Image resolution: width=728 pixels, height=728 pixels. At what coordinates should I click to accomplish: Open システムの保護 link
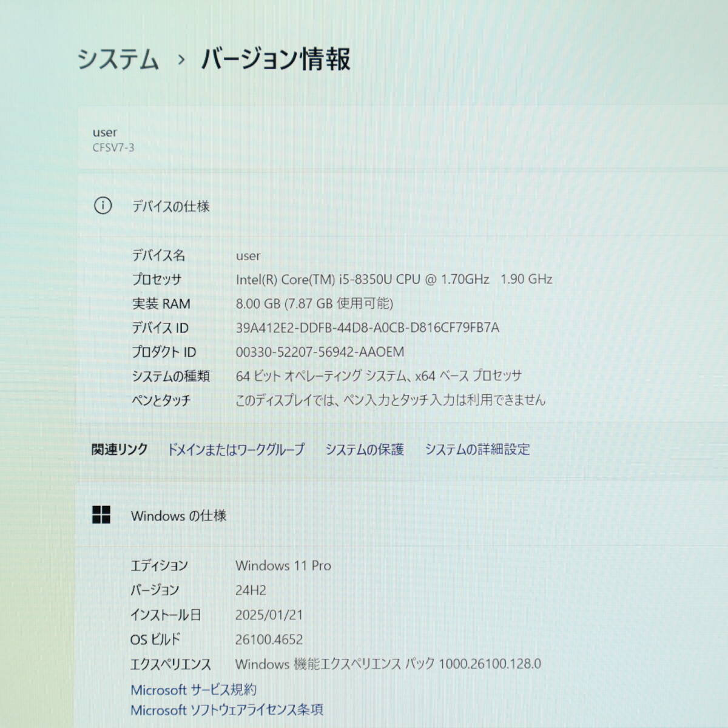[x=365, y=450]
